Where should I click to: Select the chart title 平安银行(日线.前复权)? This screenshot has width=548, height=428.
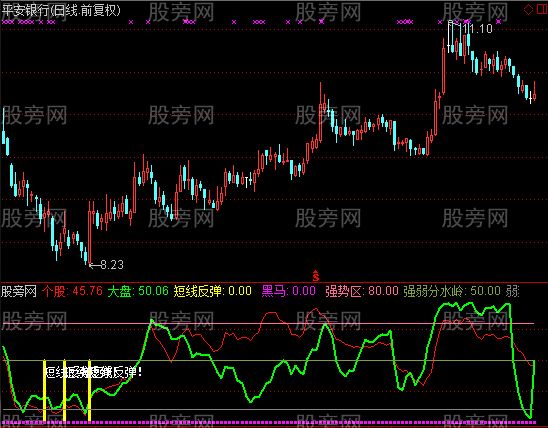[61, 10]
